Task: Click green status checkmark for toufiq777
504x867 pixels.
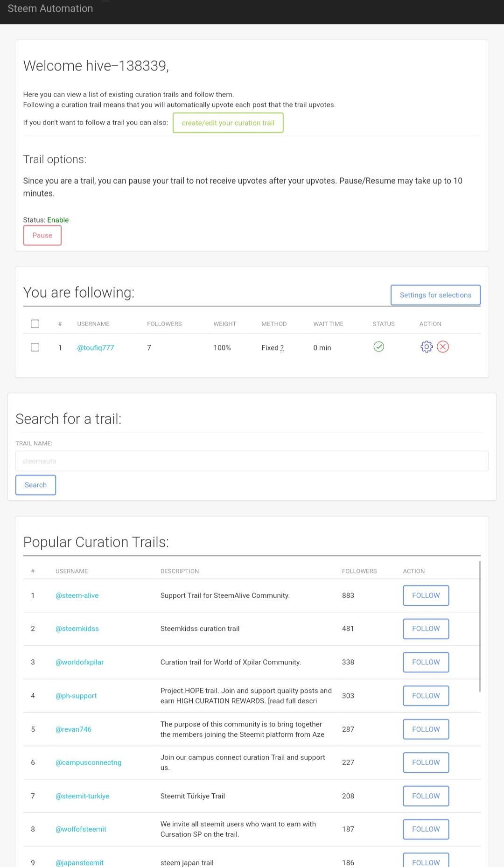Action: point(378,347)
